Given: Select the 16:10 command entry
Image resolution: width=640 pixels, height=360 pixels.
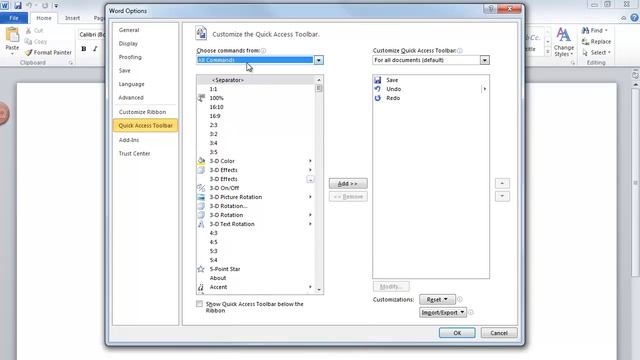Looking at the screenshot, I should pos(256,107).
